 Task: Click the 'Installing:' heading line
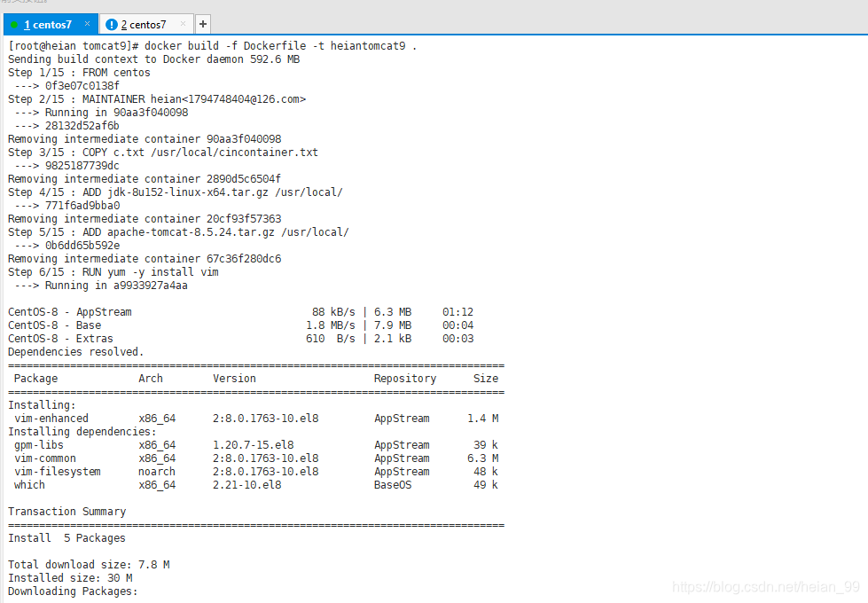[42, 404]
